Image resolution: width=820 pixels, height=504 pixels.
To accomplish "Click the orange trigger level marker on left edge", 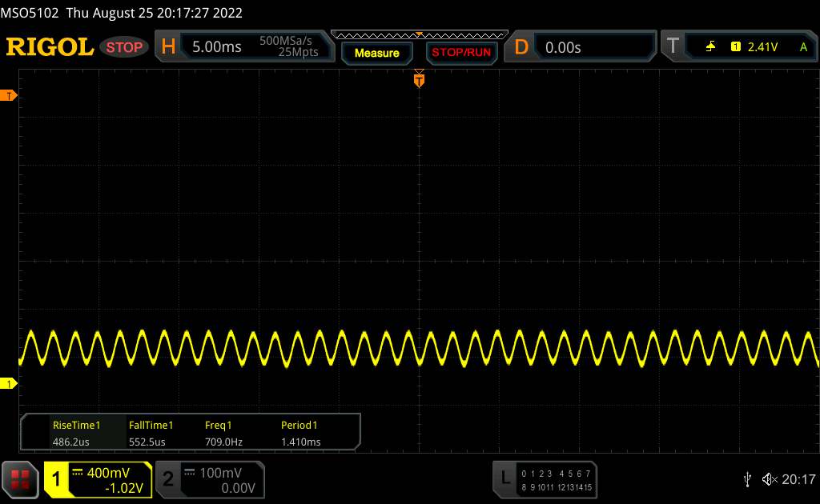I will (x=10, y=96).
